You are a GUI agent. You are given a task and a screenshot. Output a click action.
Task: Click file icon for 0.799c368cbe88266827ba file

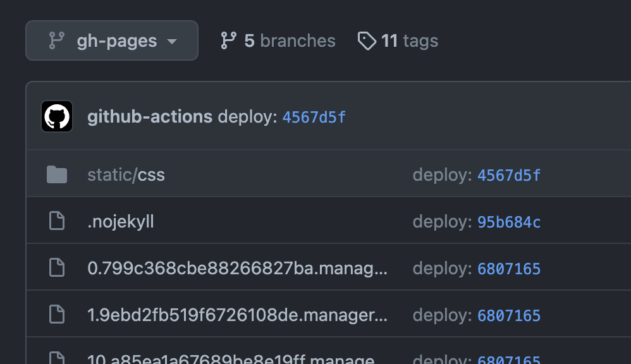57,267
